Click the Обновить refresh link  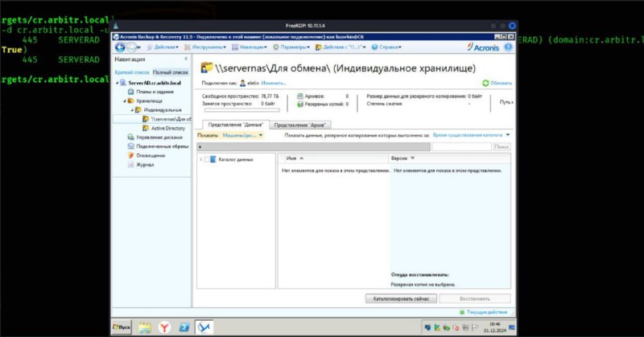tap(497, 83)
